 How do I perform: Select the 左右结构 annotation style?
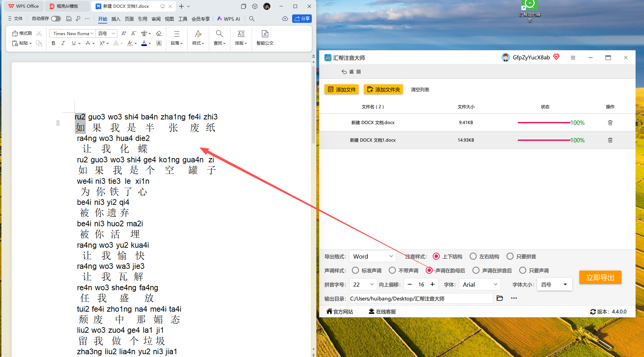[473, 257]
